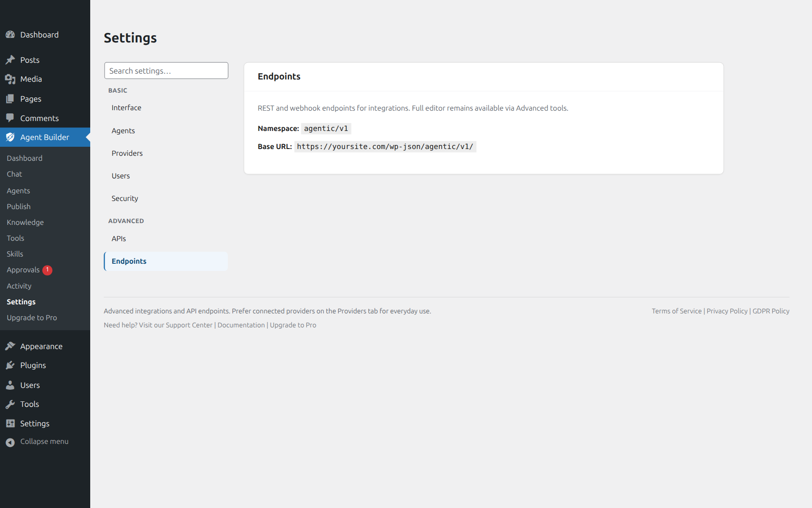Image resolution: width=812 pixels, height=508 pixels.
Task: Click the Pages icon in sidebar
Action: 10,99
